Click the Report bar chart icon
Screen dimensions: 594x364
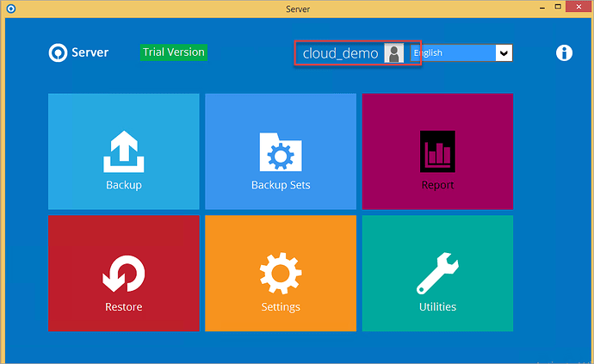point(437,152)
